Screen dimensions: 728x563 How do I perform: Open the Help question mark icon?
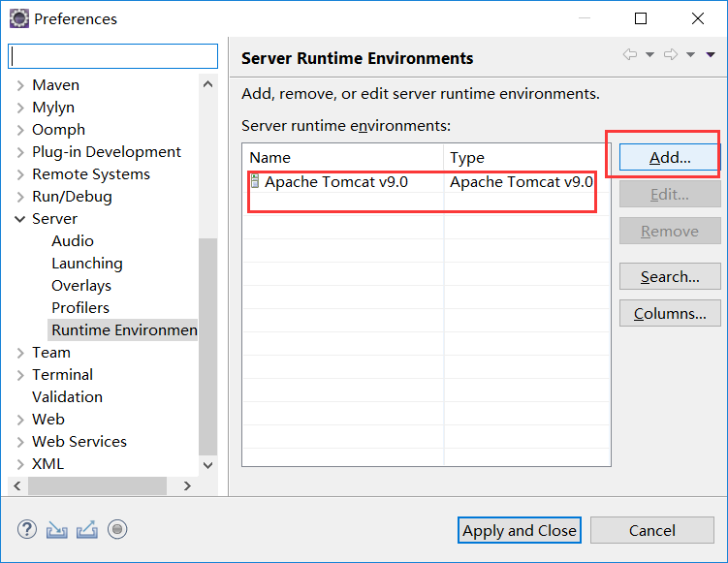(x=27, y=529)
